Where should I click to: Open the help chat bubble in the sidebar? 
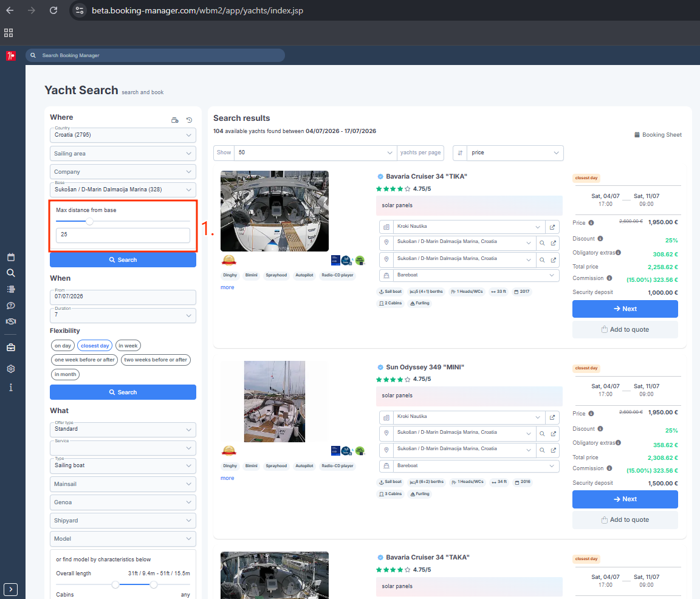click(x=10, y=306)
